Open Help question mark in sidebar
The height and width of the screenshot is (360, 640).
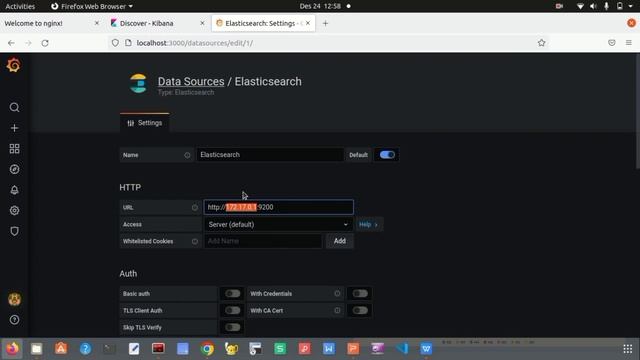(14, 320)
